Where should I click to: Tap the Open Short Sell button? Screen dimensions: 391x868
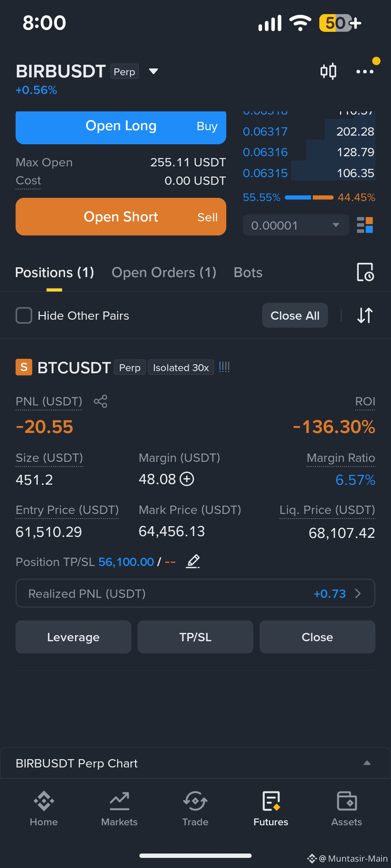pos(121,217)
